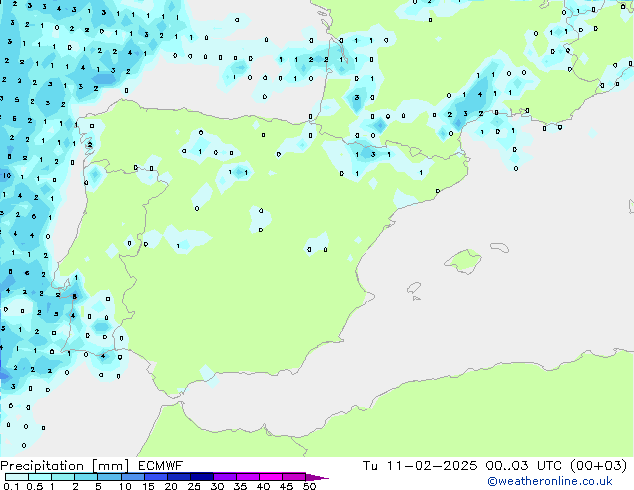Click the '(00+03)' forecast step text
The image size is (634, 490).
tap(598, 466)
